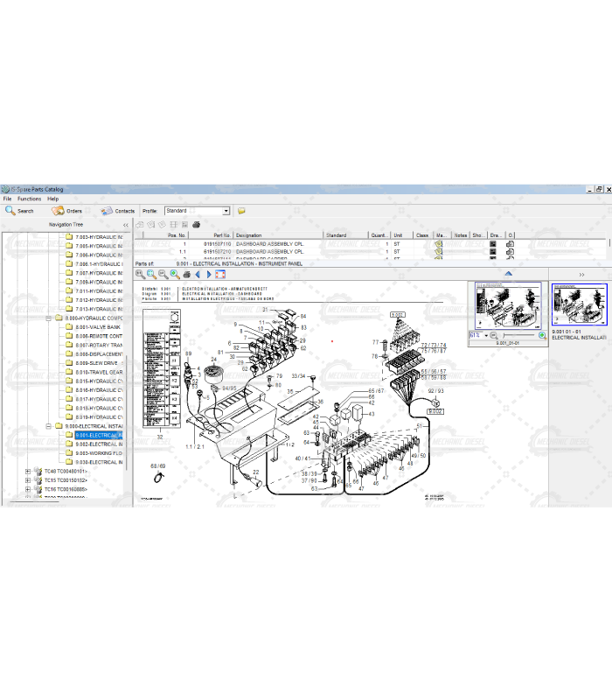Expand thumbnail panel using double chevron button
612x700 pixels.
(581, 274)
